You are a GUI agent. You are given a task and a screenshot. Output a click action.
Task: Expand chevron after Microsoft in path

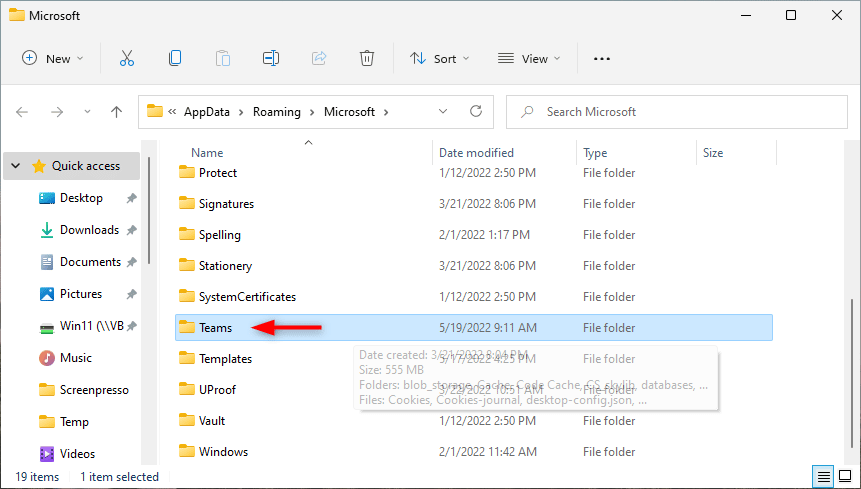pos(386,112)
